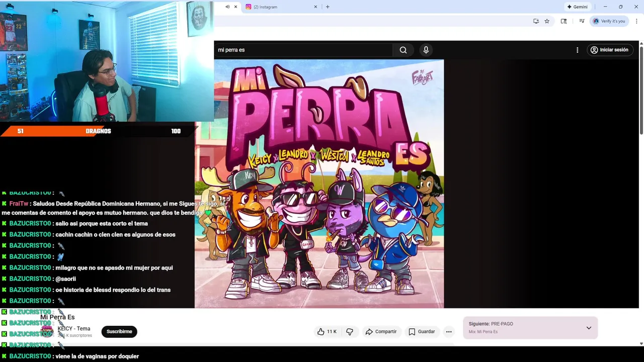This screenshot has height=362, width=644.
Task: Open Chrome's three-dot menu
Action: point(636,21)
